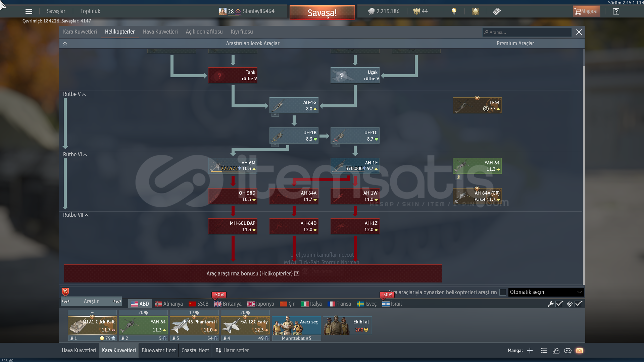Open the lightbulb tips icon

454,11
